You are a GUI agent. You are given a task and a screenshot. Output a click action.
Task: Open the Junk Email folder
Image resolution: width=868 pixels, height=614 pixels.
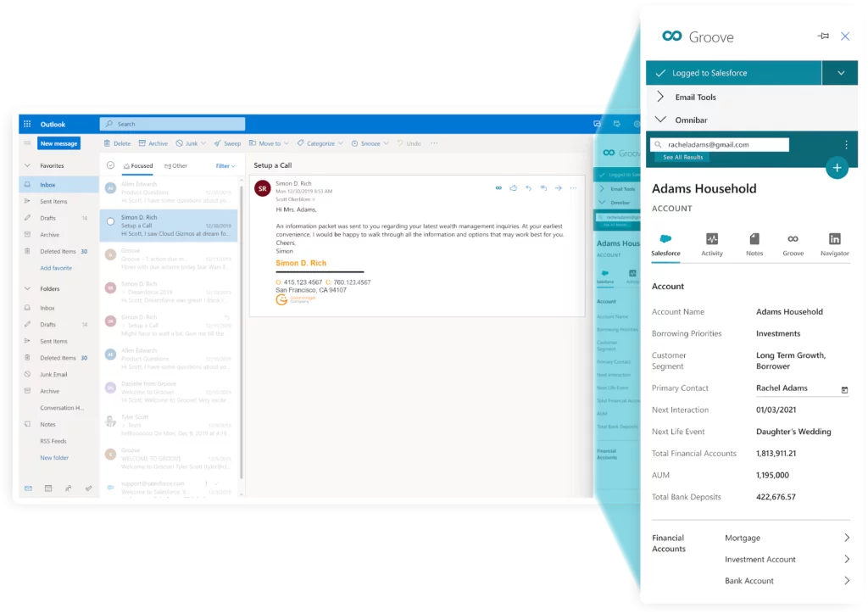(53, 374)
